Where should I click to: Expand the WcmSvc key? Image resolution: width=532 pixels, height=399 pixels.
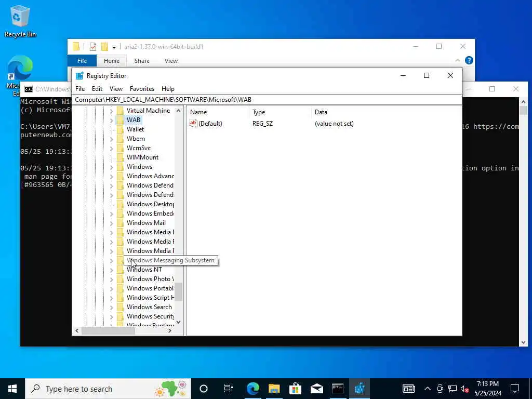pos(111,148)
